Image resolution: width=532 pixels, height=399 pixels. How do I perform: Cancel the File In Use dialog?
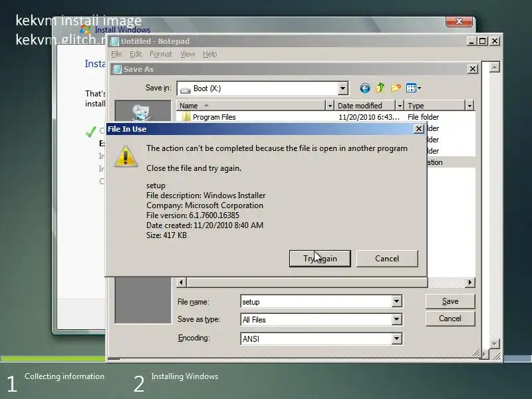point(387,259)
